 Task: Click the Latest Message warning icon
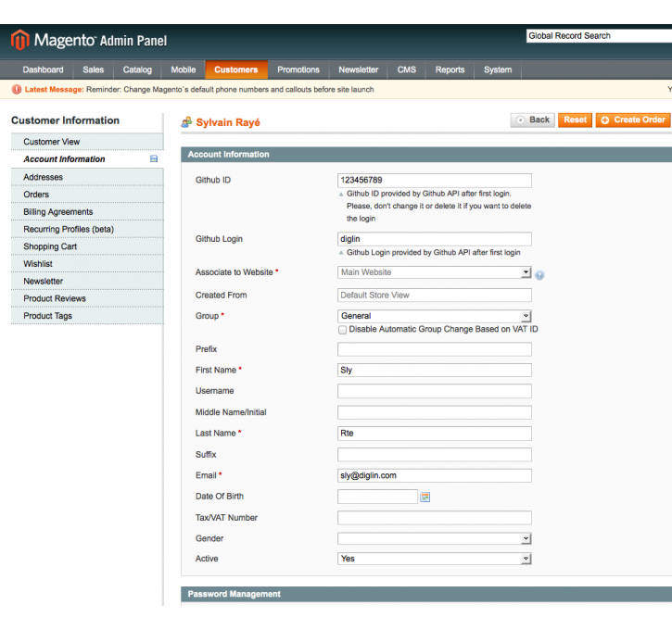click(17, 90)
